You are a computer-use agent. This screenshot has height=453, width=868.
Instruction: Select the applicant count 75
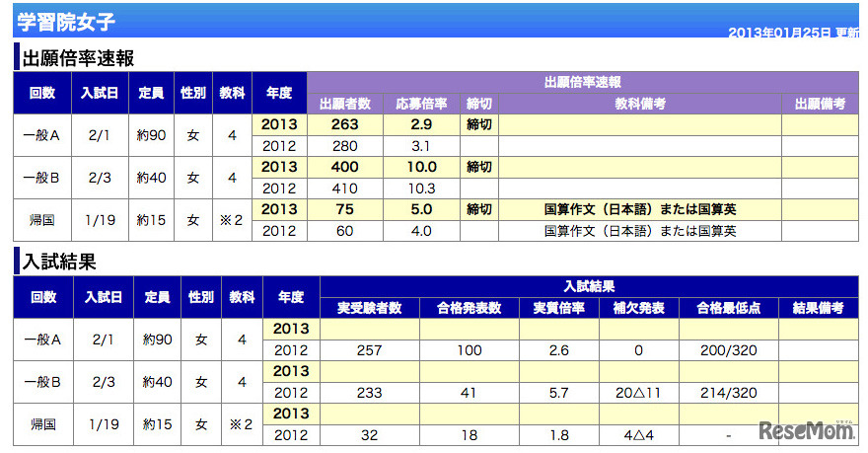pyautogui.click(x=345, y=209)
